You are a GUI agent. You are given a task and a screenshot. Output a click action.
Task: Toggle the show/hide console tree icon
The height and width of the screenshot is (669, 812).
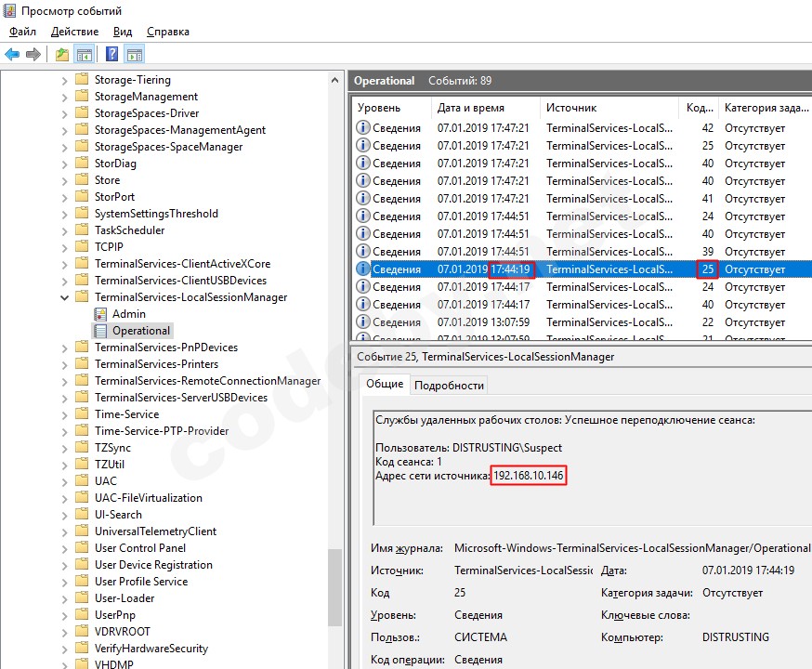85,55
